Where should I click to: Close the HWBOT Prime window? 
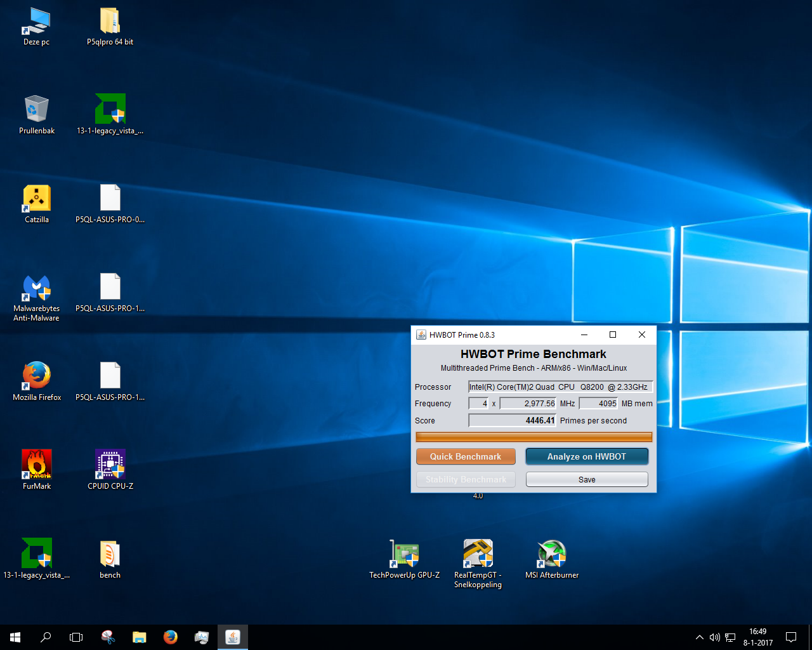[642, 335]
